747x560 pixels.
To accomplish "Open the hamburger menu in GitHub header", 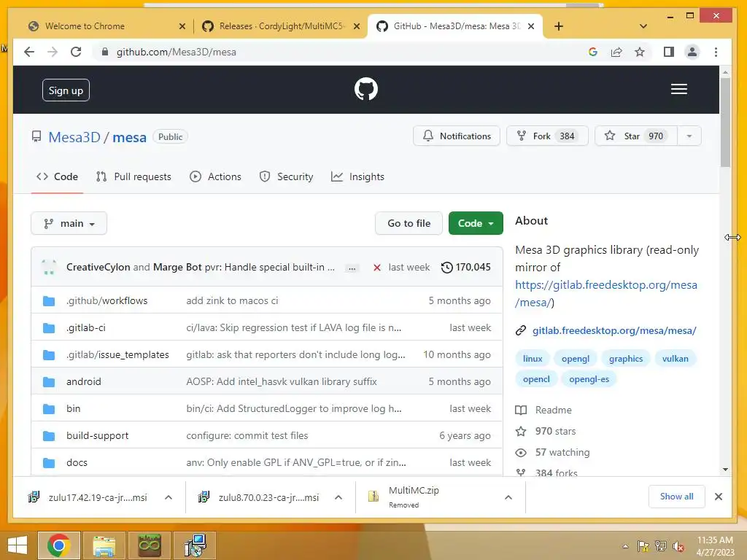I will click(679, 89).
